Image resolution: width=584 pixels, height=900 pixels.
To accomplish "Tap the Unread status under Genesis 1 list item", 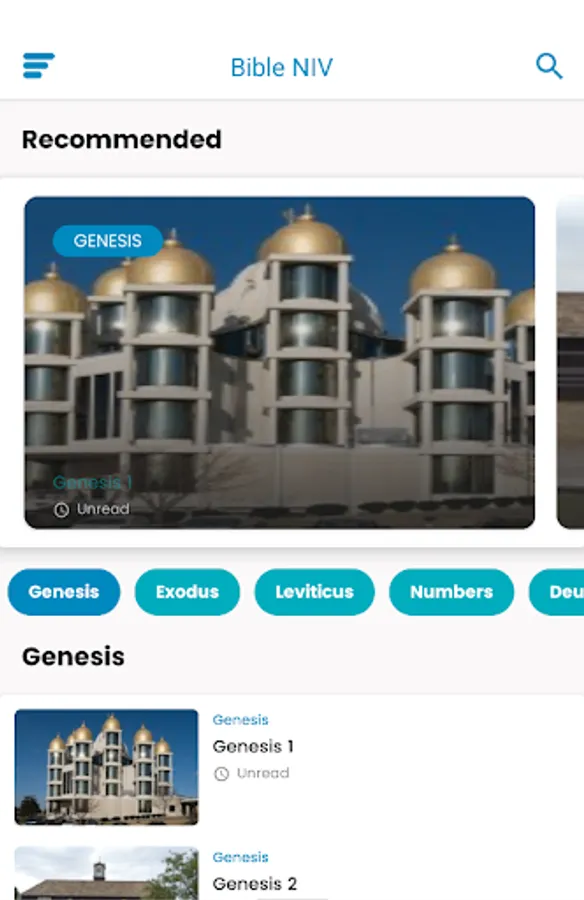I will [263, 773].
